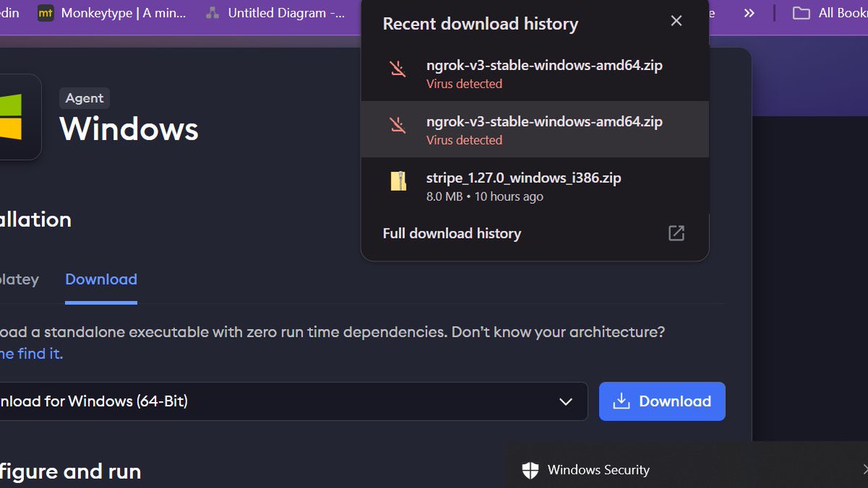Click the Agent badge label
The height and width of the screenshot is (488, 868).
[x=85, y=98]
